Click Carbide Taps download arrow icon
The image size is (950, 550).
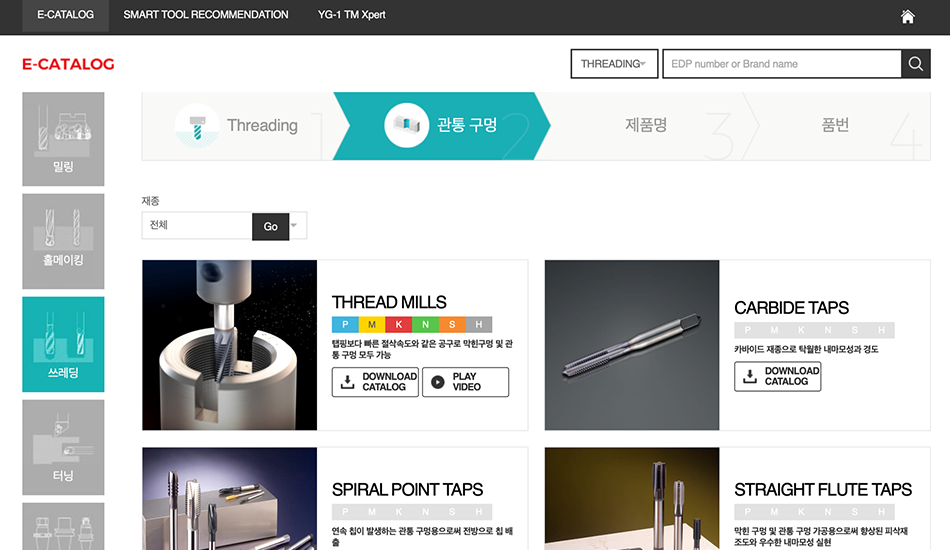(749, 376)
